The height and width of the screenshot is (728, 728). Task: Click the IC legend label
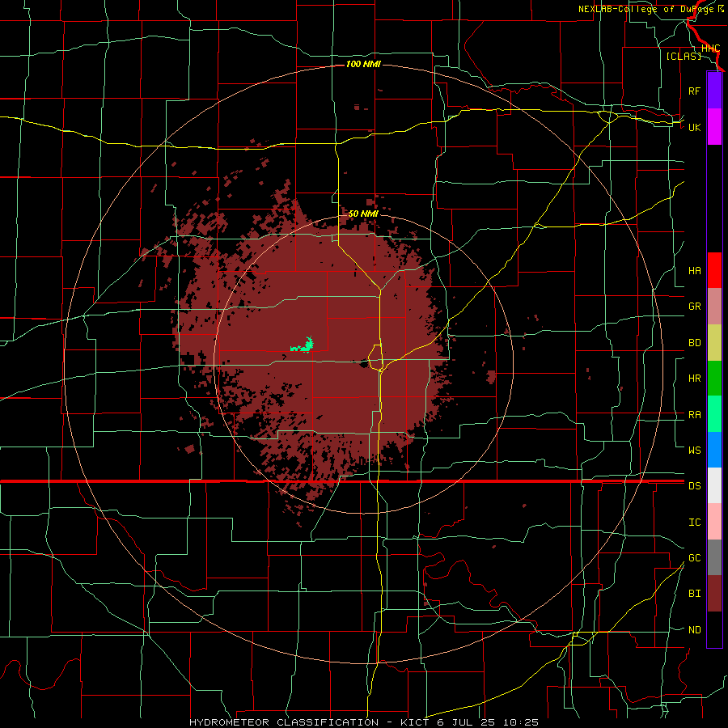pyautogui.click(x=694, y=522)
